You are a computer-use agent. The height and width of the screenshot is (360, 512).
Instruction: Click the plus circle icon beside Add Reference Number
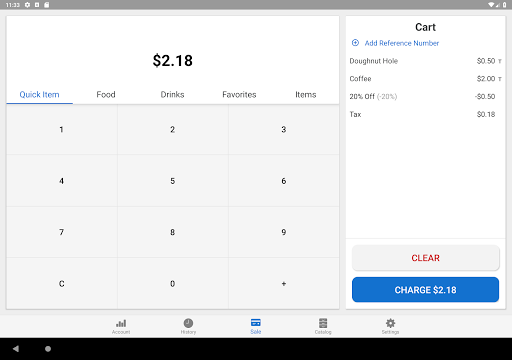click(x=355, y=43)
